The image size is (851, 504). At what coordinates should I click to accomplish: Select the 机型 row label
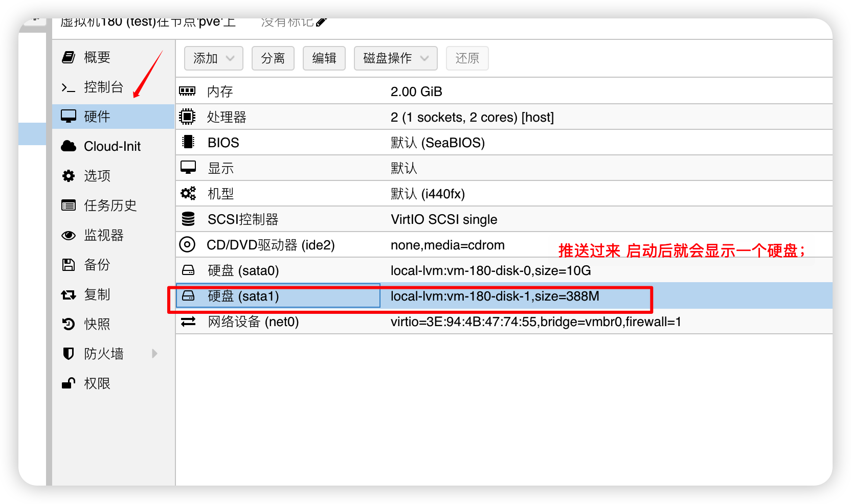(220, 194)
